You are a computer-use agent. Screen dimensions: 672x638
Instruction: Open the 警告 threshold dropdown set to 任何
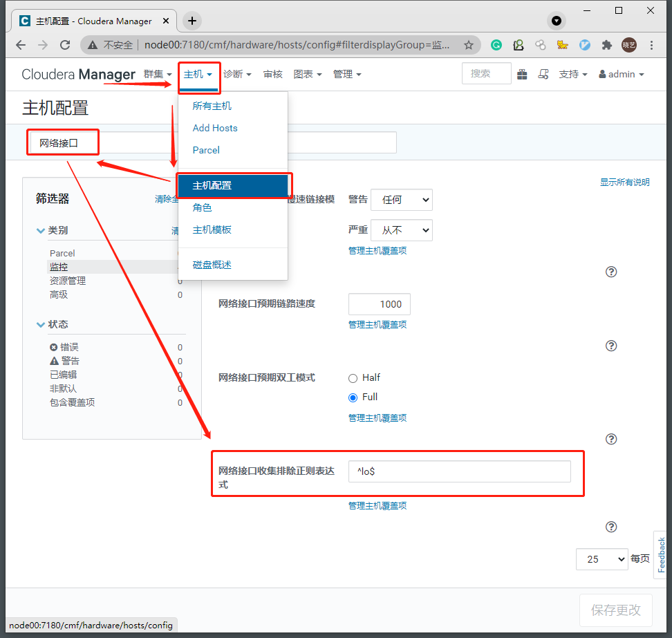tap(402, 200)
